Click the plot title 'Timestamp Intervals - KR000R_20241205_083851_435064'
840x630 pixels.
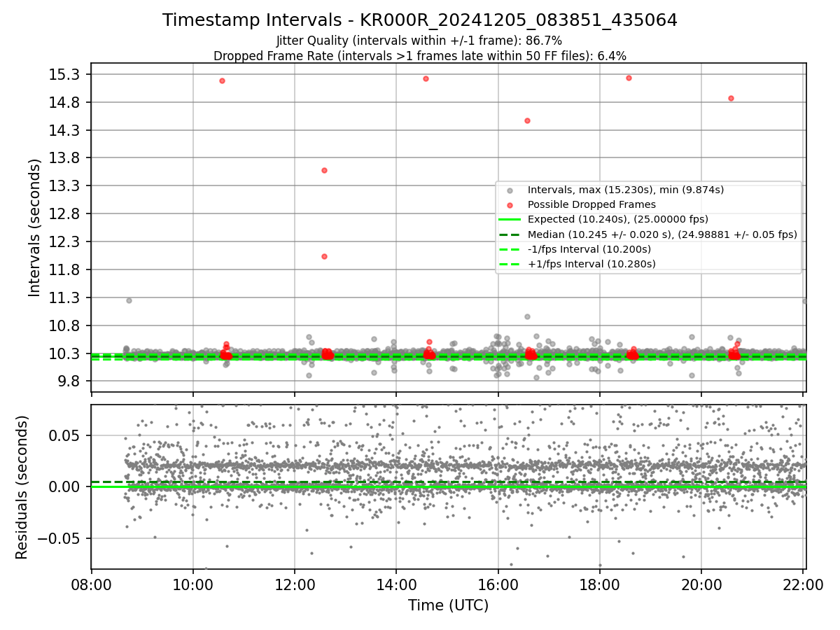pyautogui.click(x=420, y=20)
